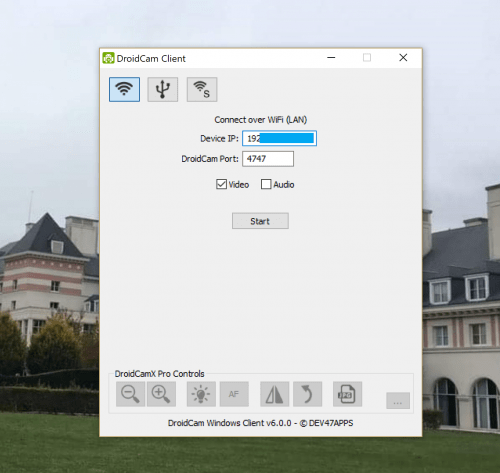This screenshot has height=473, width=500.
Task: Save a JPG snapshot of the frame
Action: (347, 394)
